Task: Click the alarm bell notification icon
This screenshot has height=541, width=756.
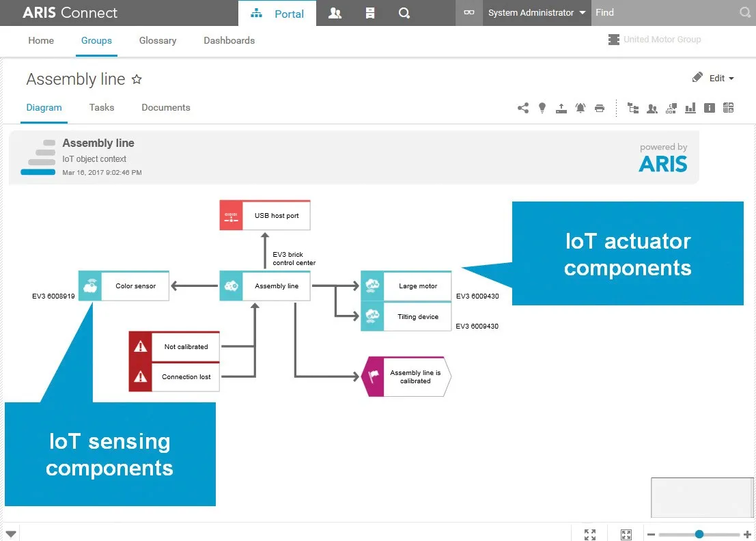Action: [580, 108]
